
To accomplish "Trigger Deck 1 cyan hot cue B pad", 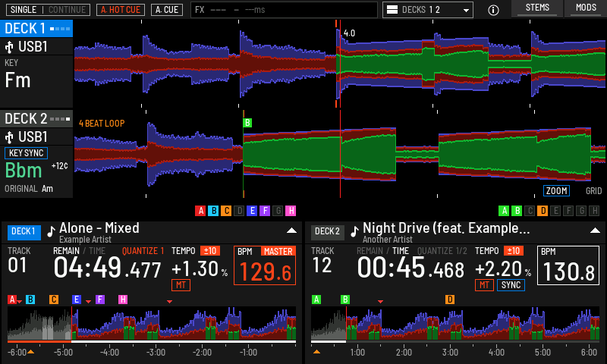I will 213,211.
